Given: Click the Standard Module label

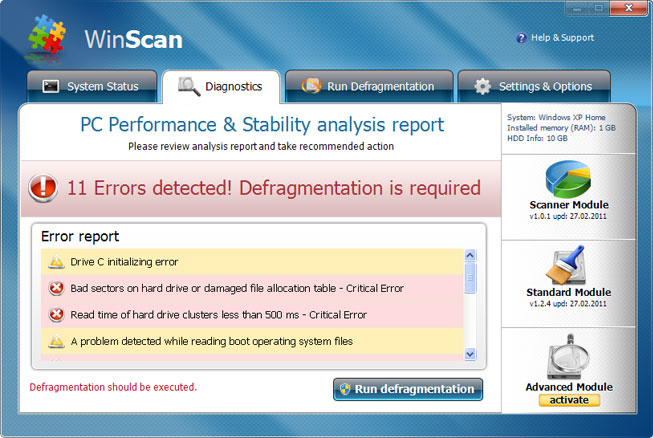Looking at the screenshot, I should click(568, 292).
